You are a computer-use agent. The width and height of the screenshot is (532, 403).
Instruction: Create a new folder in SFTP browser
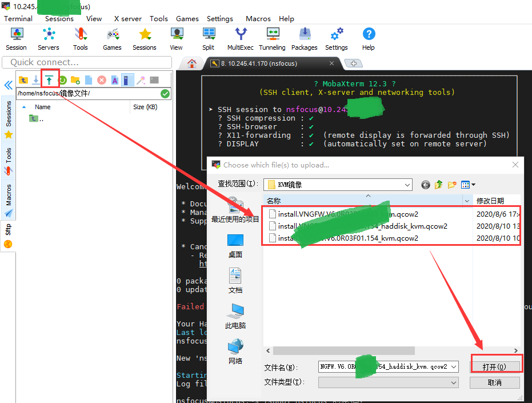(x=75, y=80)
